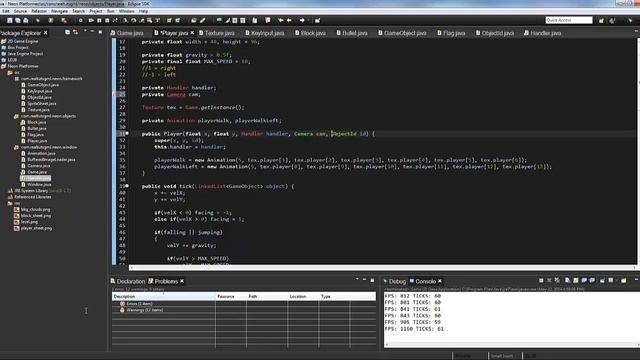Open the Declaration view tab
This screenshot has height=360, width=640.
pos(127,281)
